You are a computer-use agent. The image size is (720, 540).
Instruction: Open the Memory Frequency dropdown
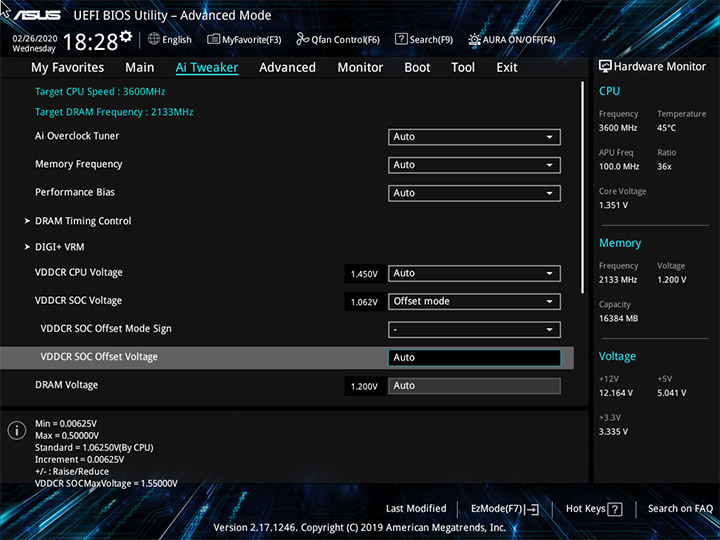pos(474,165)
